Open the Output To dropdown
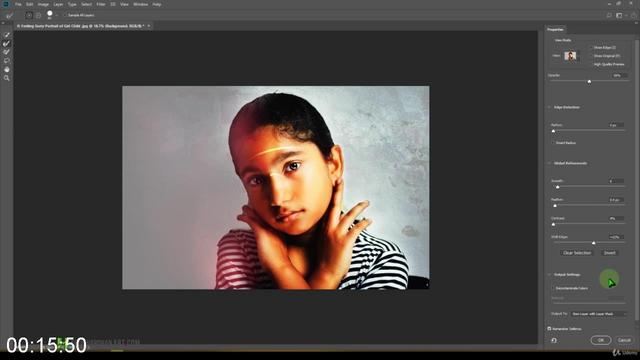Viewport: 640px width, 360px height. tap(598, 314)
